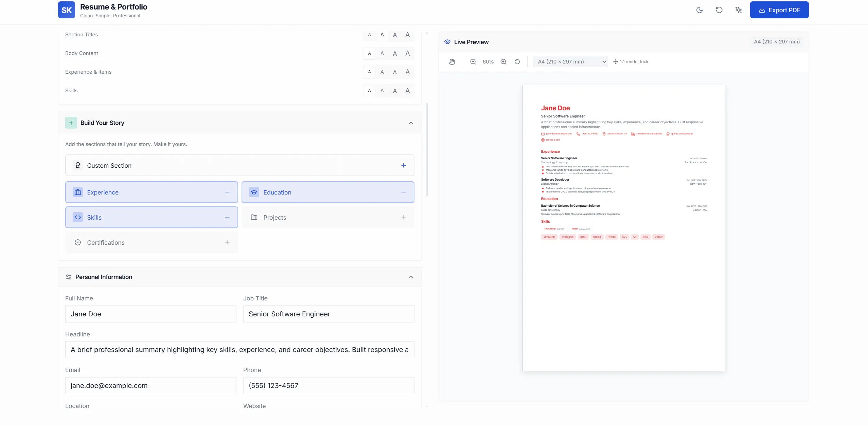Toggle dark mode moon icon

(x=699, y=10)
